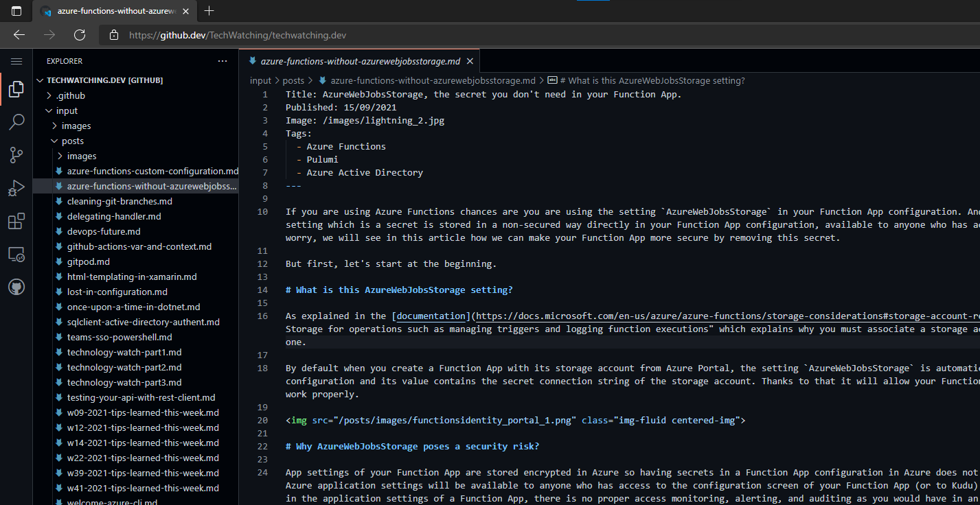Toggle open the breadcrumb item posts
Screen dimensions: 980x505
[293, 80]
